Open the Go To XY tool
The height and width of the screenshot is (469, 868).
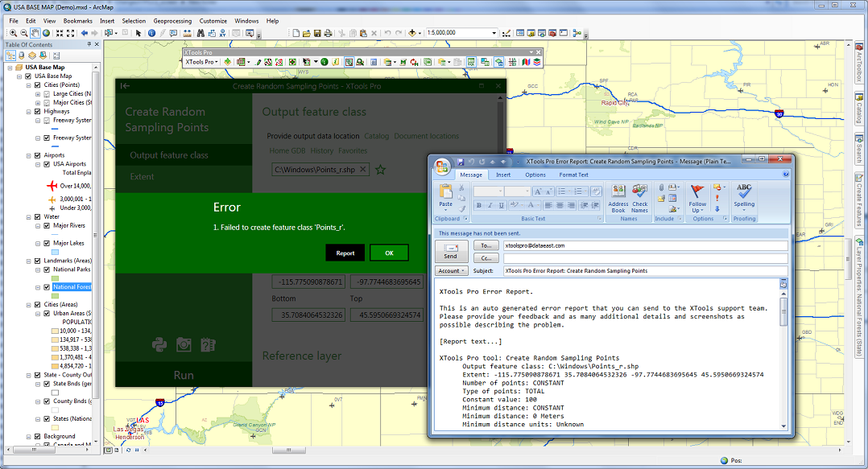(x=222, y=33)
